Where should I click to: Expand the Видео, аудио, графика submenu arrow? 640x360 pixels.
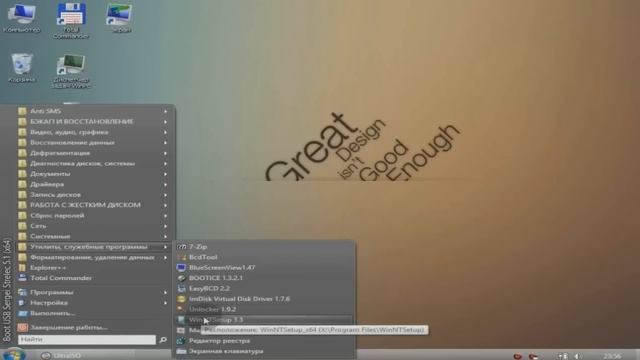tap(166, 132)
